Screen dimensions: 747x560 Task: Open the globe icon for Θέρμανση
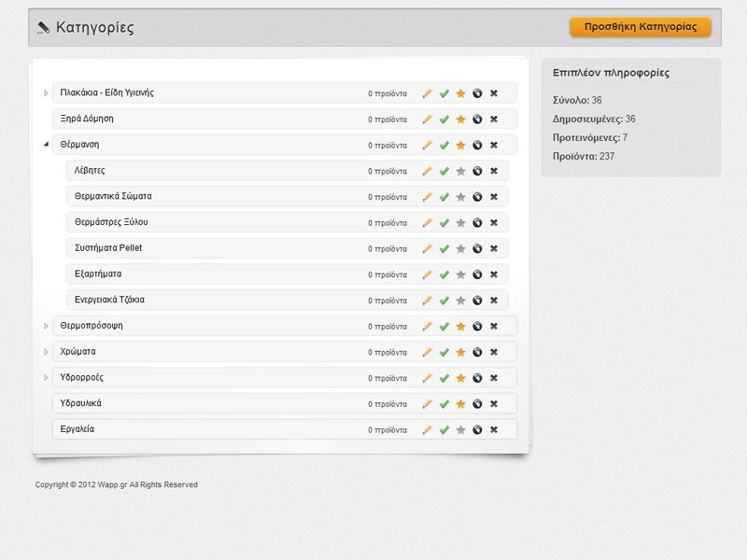pyautogui.click(x=477, y=145)
